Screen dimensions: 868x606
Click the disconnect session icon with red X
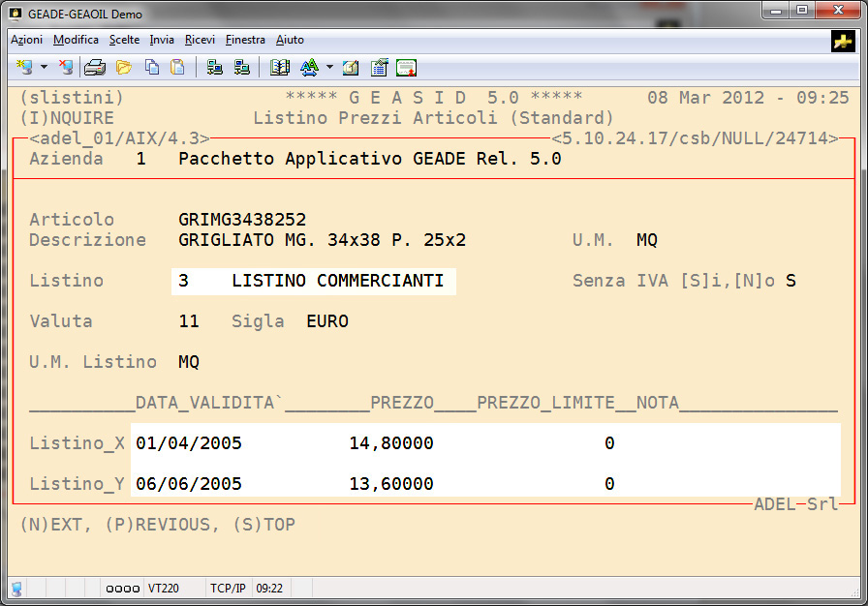[x=66, y=67]
